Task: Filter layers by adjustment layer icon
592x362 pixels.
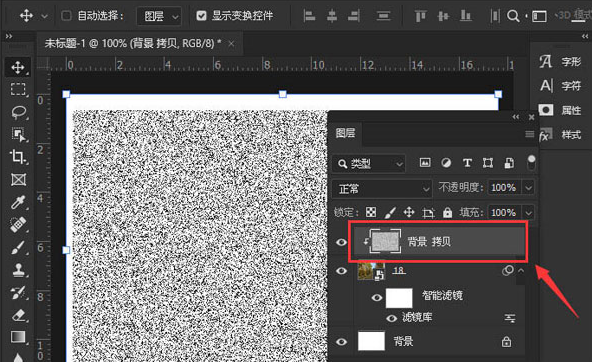Action: (446, 163)
